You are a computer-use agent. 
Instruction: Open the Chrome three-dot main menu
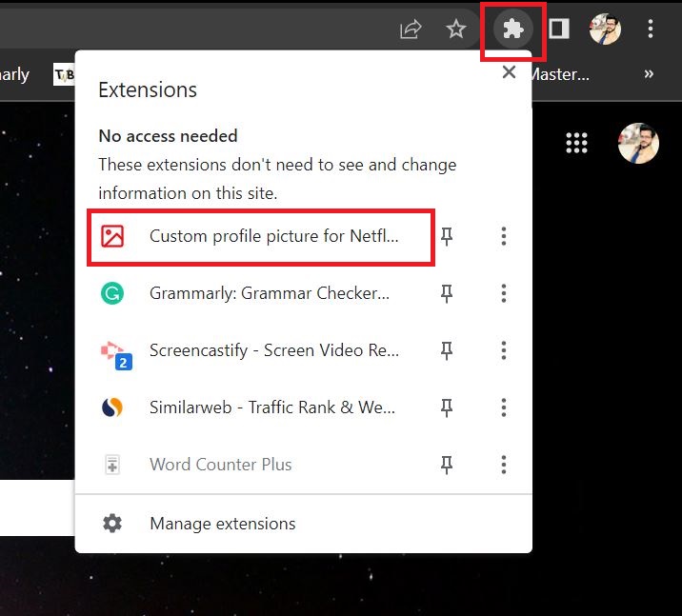[651, 30]
